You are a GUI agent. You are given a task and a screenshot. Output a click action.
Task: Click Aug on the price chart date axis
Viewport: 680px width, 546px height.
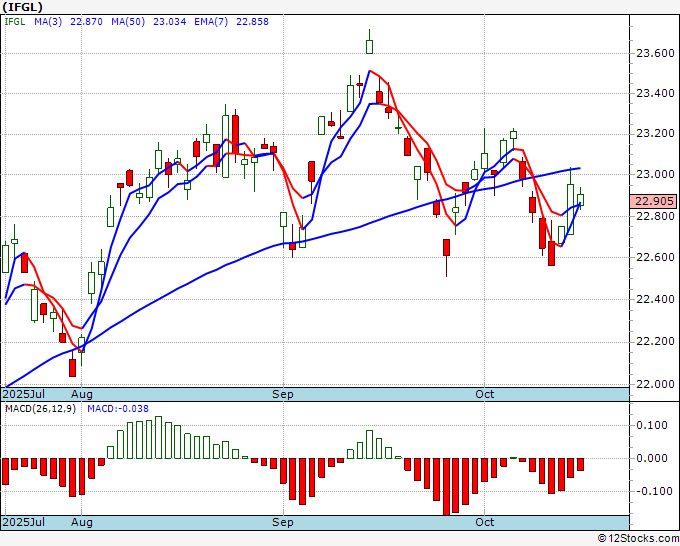pyautogui.click(x=82, y=394)
